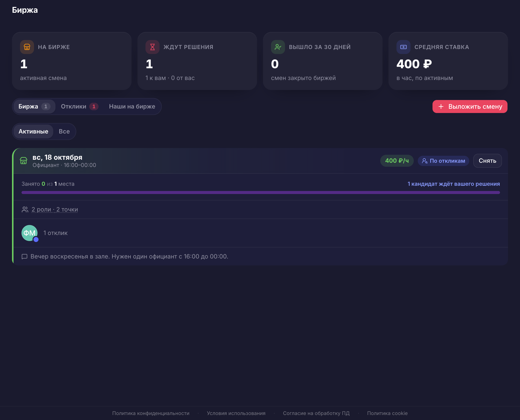This screenshot has width=520, height=420.
Task: Select the Активные filter
Action: (x=33, y=131)
